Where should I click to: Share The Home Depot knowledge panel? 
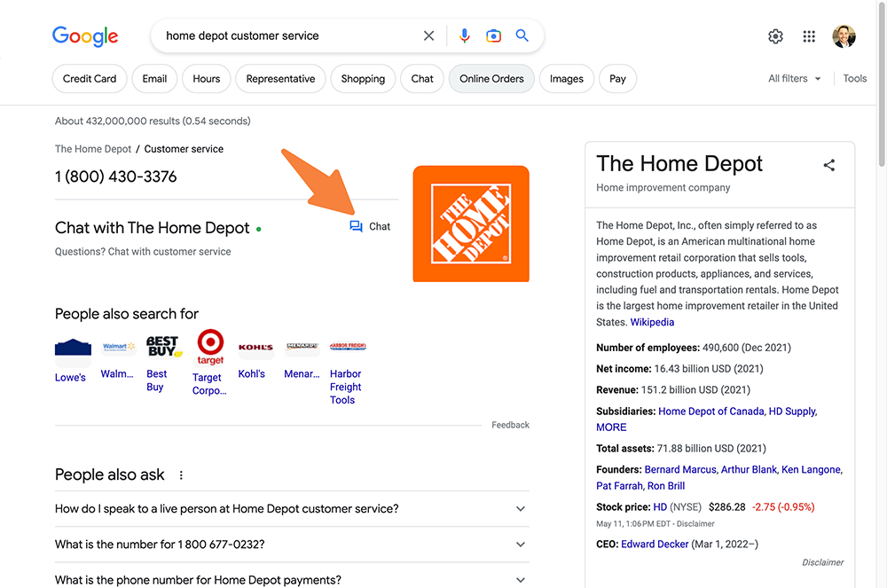coord(829,165)
